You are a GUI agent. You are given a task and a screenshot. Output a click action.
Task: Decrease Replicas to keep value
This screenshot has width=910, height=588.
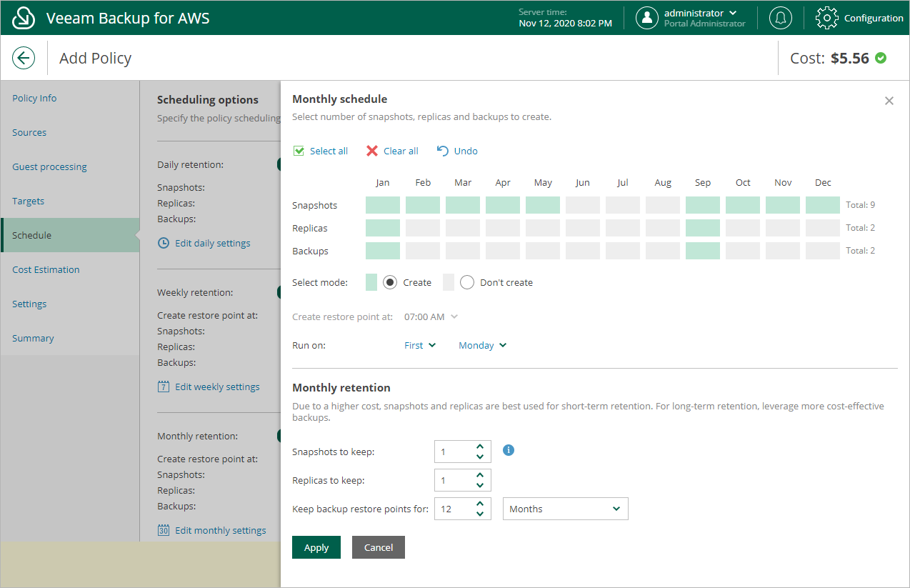tap(480, 485)
